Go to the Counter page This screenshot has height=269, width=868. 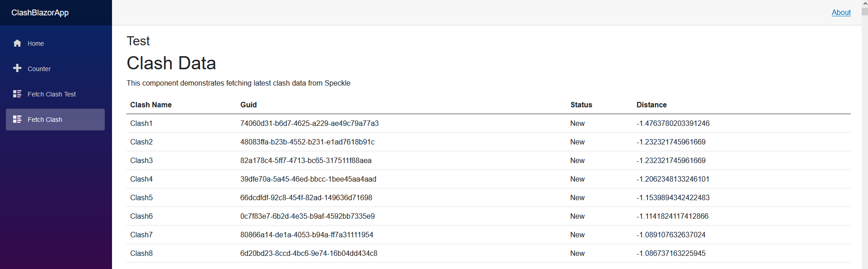point(39,69)
